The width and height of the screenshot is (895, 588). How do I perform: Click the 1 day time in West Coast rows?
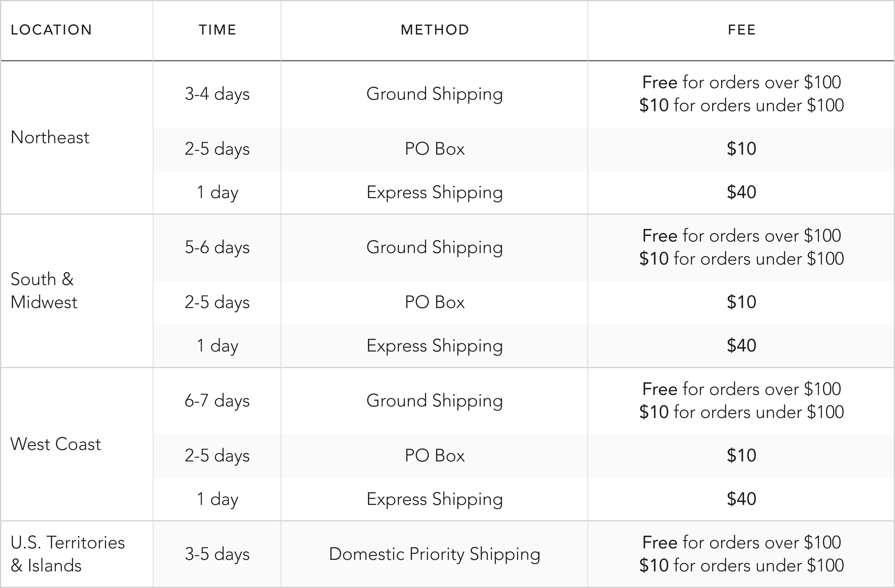click(217, 499)
